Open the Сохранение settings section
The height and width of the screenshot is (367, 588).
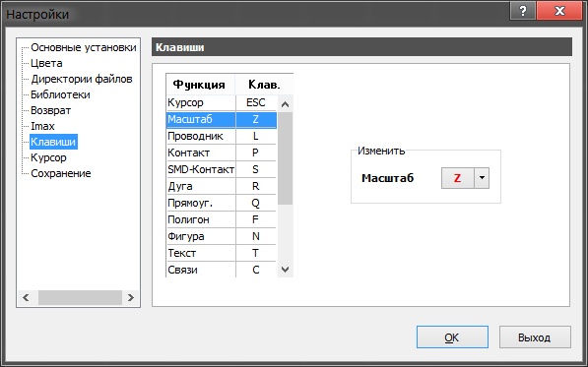click(61, 173)
